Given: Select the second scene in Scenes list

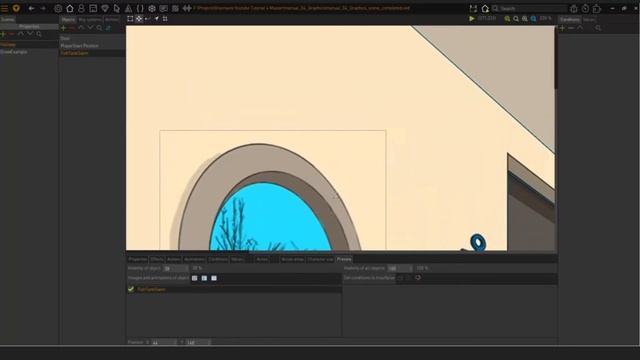Looking at the screenshot, I should [x=29, y=52].
